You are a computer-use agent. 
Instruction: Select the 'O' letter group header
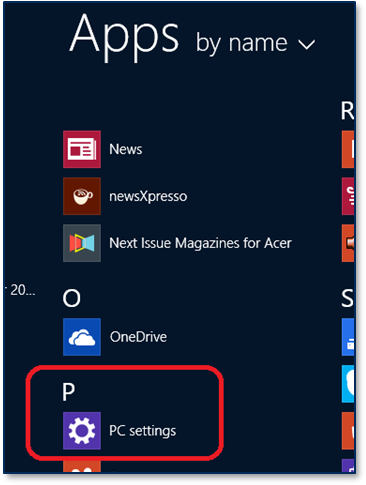(71, 298)
